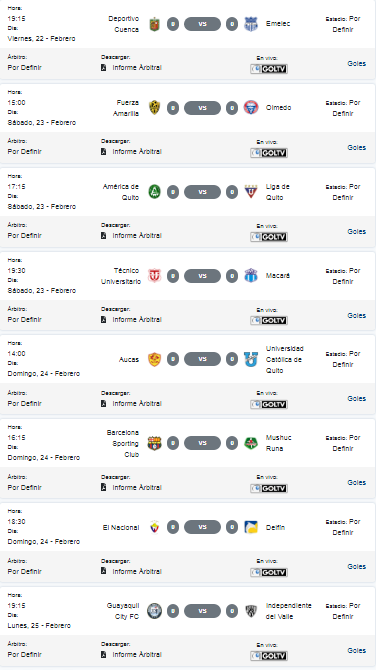Select the Delfín team logo
The height and width of the screenshot is (670, 376).
(x=251, y=527)
